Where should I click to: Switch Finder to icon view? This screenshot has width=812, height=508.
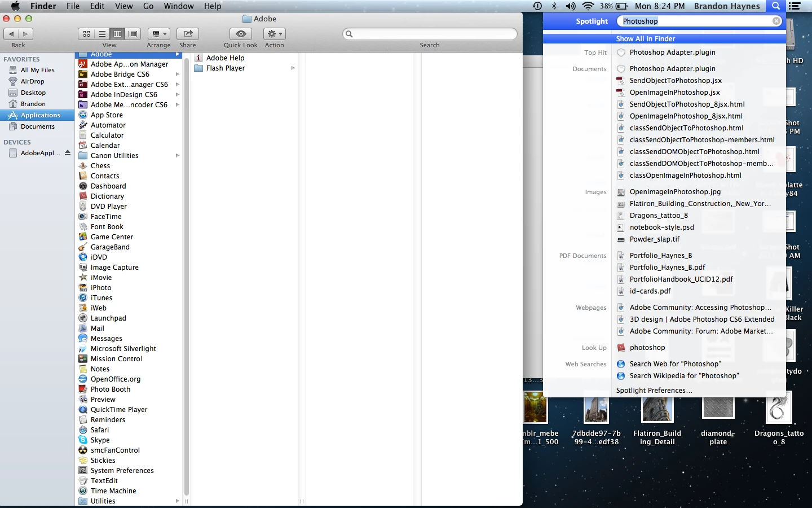86,34
